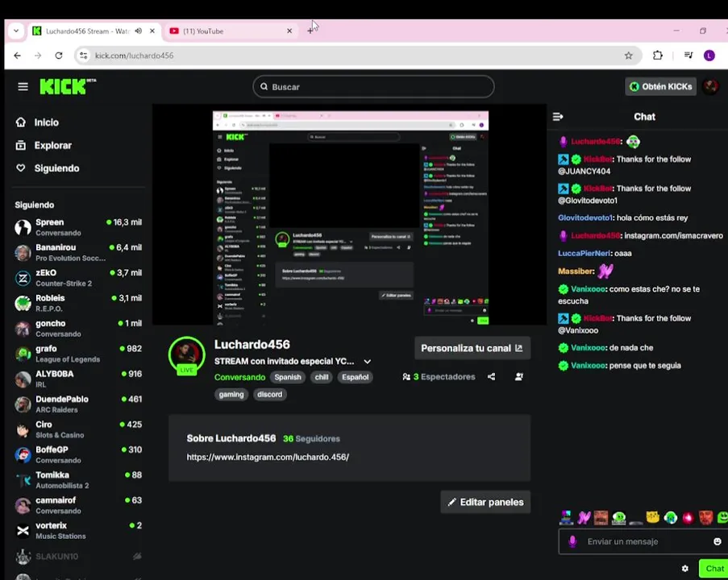Click the 36 Seguidores text
The height and width of the screenshot is (580, 728).
[311, 438]
